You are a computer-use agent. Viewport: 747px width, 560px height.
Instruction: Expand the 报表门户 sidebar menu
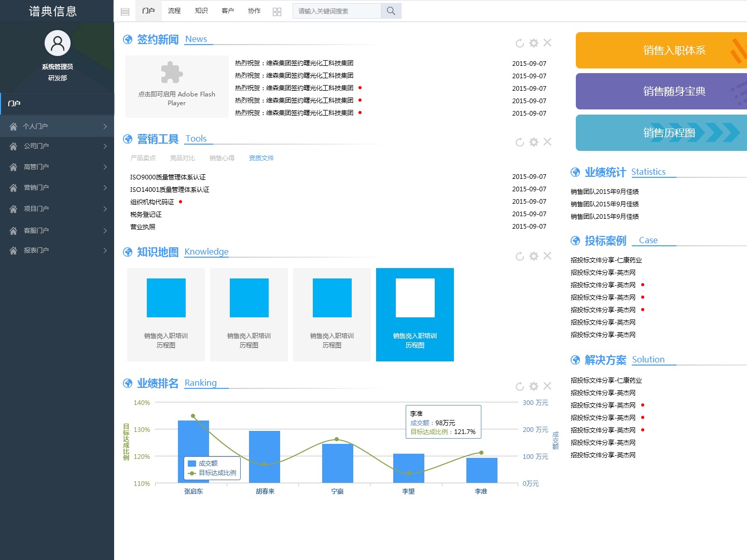[57, 250]
